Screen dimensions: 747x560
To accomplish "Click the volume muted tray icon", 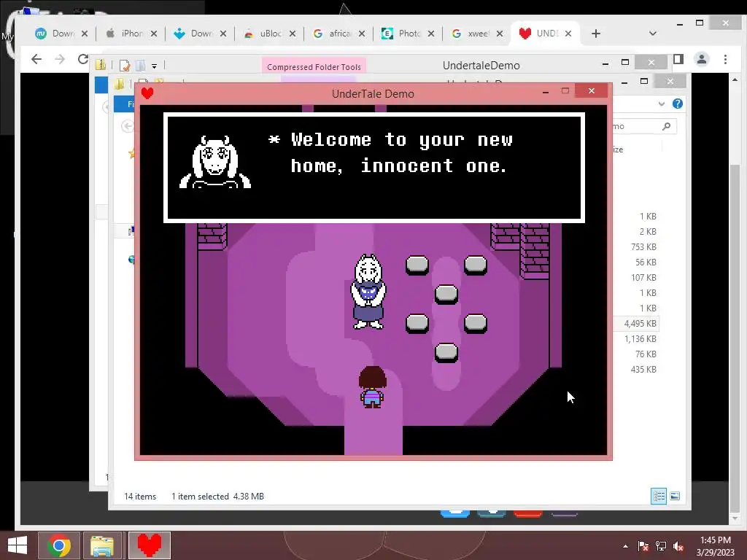I will 678,546.
